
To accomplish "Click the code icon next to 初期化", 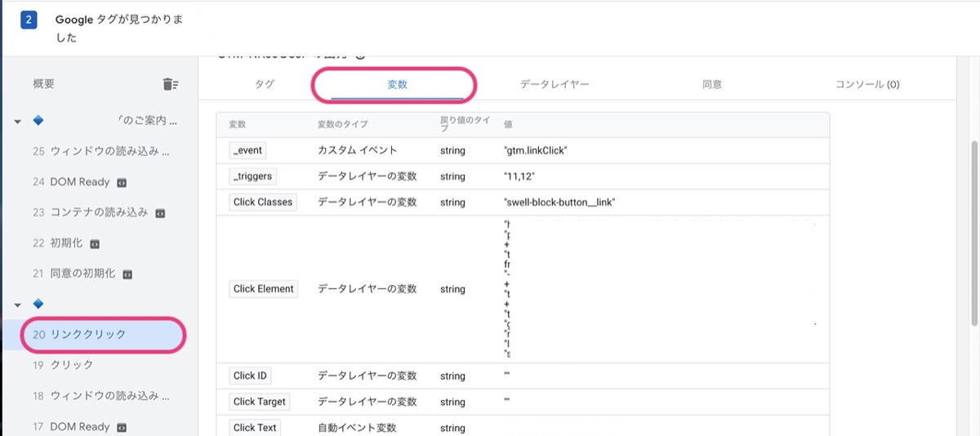I will (95, 243).
